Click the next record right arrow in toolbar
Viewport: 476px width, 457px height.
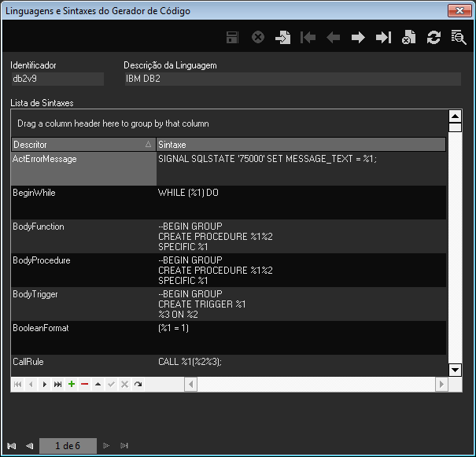coord(358,38)
